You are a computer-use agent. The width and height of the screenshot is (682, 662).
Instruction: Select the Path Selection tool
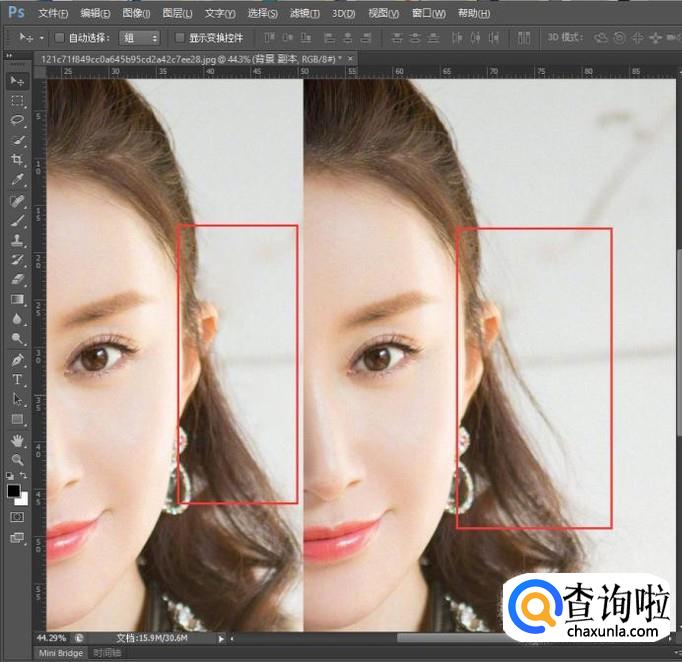[17, 399]
